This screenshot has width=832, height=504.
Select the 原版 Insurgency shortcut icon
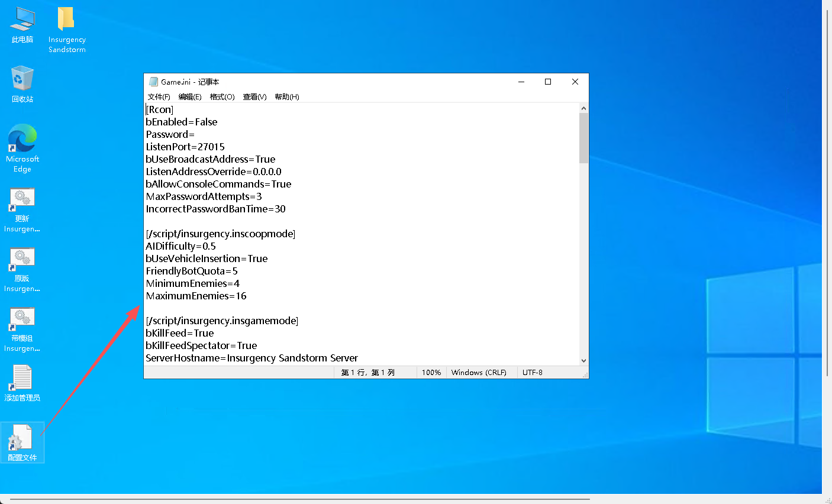point(22,270)
